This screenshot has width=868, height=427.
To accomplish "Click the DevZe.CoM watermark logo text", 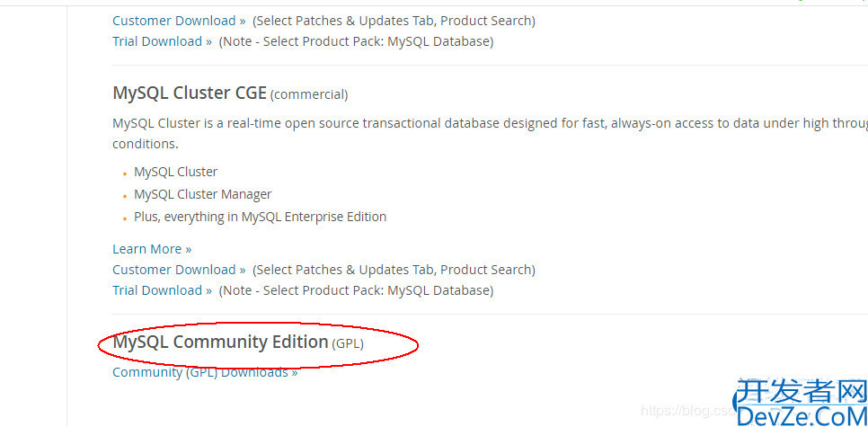I will tap(800, 414).
